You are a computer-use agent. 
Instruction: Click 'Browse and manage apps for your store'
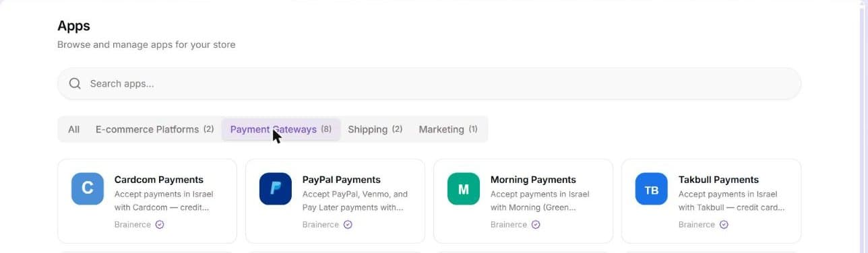point(146,44)
